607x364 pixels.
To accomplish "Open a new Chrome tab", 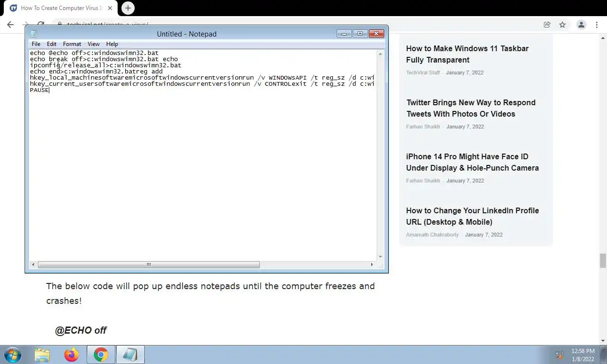I will coord(128,8).
